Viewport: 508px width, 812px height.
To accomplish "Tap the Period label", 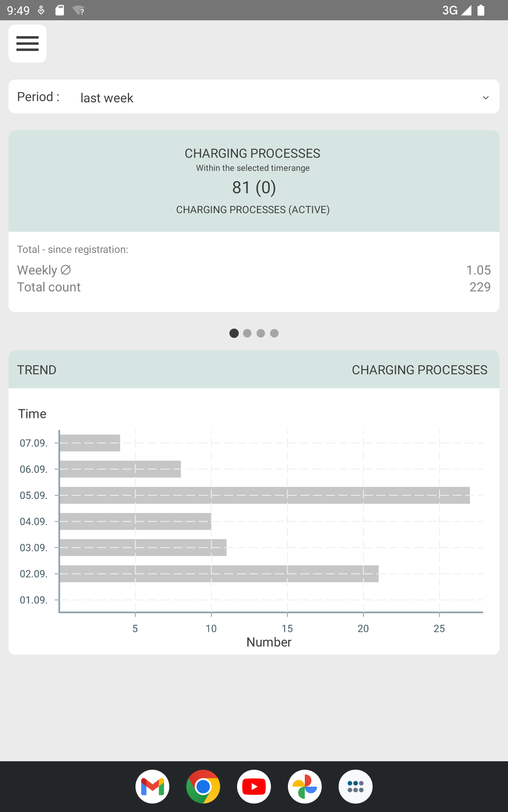I will click(x=38, y=97).
